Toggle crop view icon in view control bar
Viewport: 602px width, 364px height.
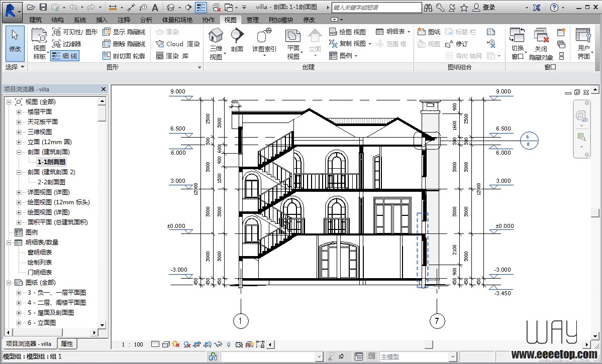coord(197,344)
